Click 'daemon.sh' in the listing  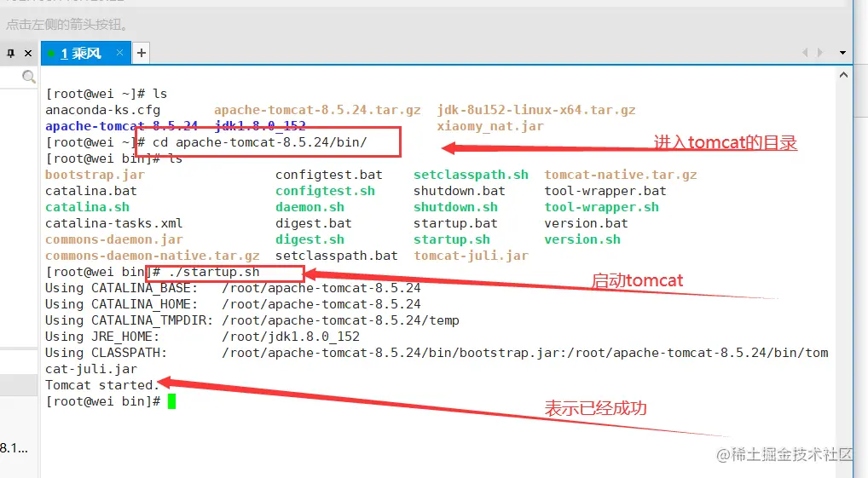point(310,207)
